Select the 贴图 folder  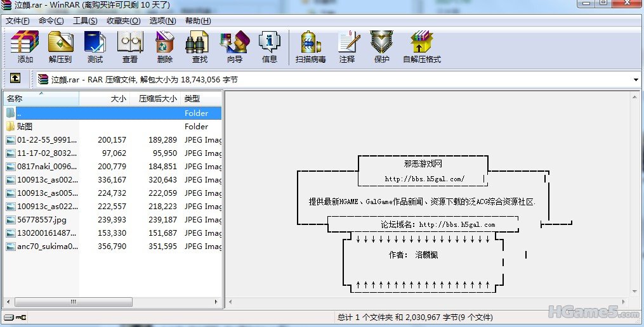click(24, 127)
